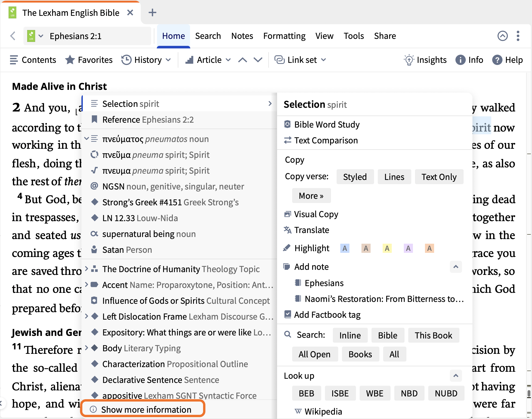Screen dimensions: 532x419
Task: Copy verse as Lines
Action: pyautogui.click(x=394, y=177)
